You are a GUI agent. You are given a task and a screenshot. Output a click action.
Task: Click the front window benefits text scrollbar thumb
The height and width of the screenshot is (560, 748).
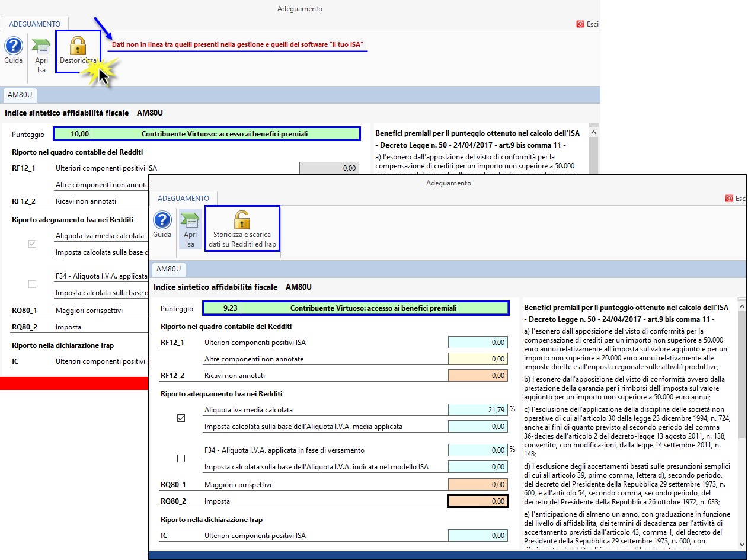point(741,375)
